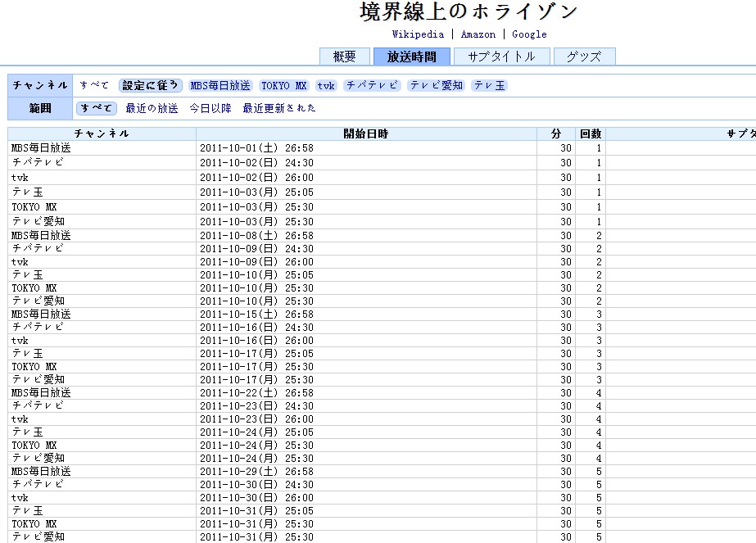Open the Google link
Screen dimensions: 756x543
point(529,34)
